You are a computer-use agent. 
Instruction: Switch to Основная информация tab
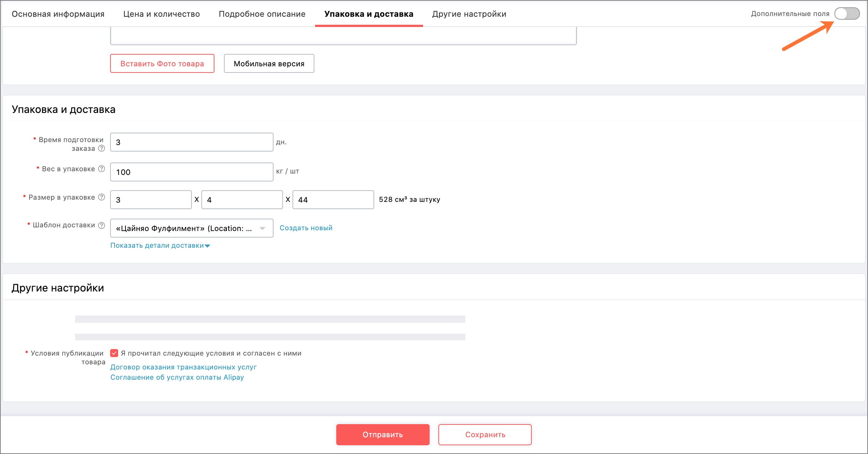(x=58, y=14)
